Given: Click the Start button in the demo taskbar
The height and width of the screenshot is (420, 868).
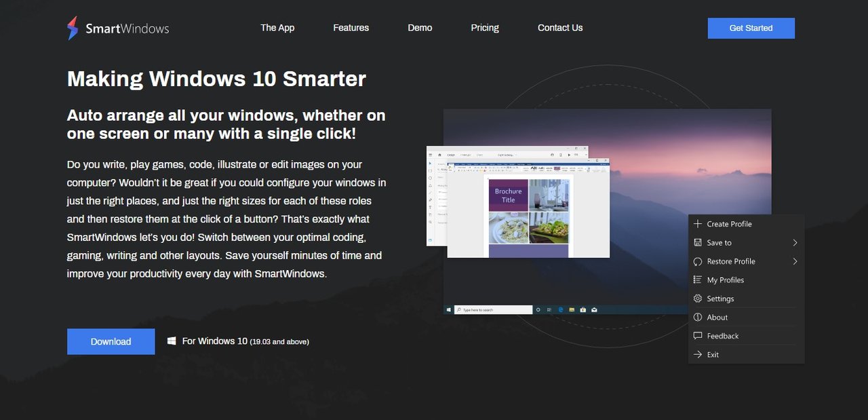Looking at the screenshot, I should [x=448, y=309].
